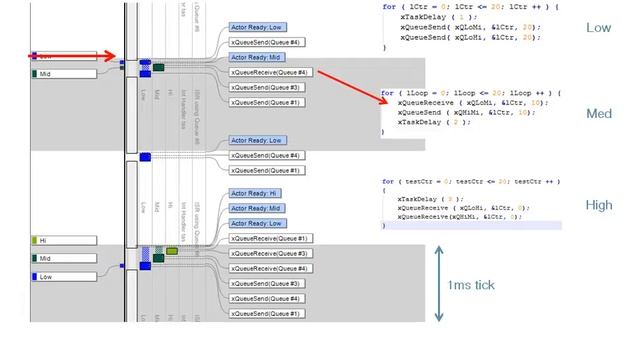
Task: Click dark green Mid fragment beside olive Hi fragment
Action: pyautogui.click(x=158, y=258)
